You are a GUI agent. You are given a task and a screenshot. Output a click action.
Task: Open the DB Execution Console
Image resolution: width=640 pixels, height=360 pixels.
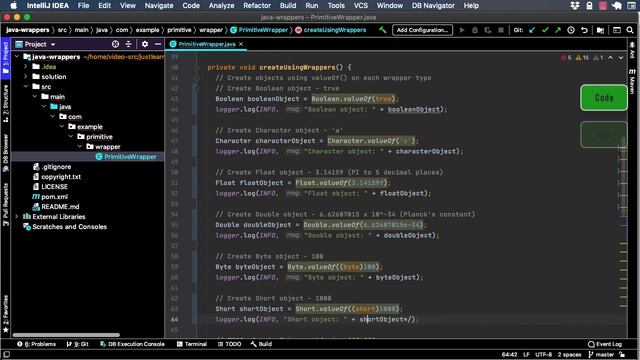tap(132, 344)
